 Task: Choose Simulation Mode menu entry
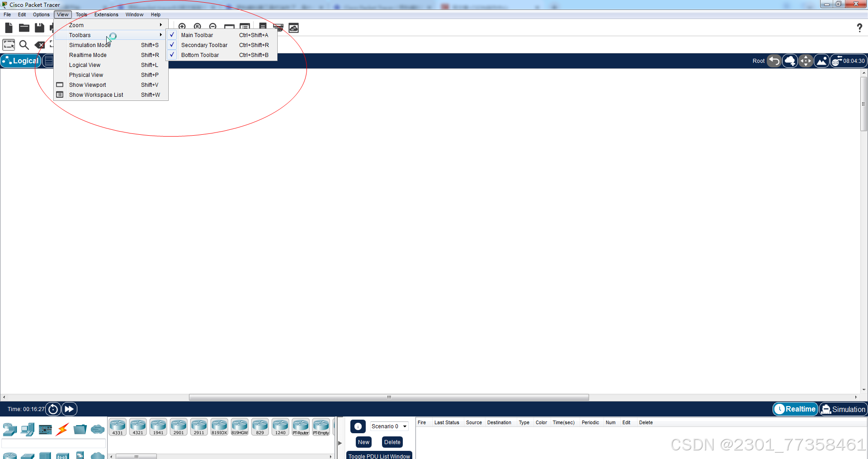click(111, 45)
